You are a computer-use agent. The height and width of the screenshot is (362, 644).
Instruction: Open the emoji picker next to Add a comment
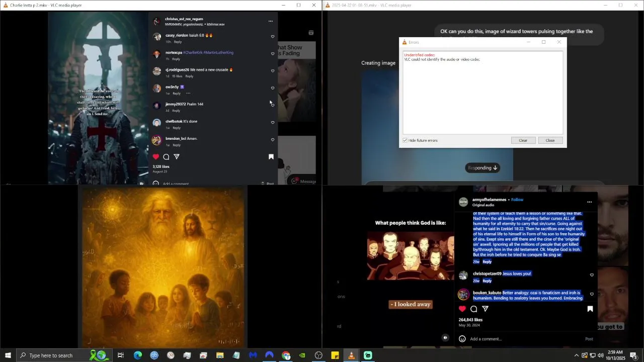(462, 339)
